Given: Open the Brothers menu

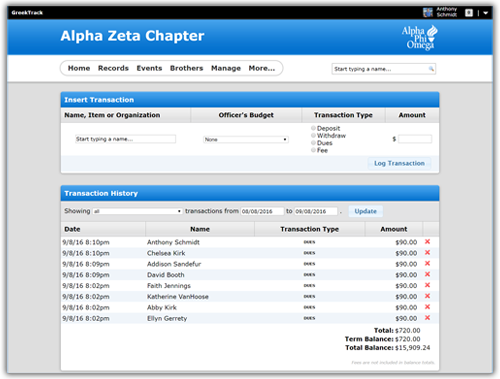Looking at the screenshot, I should pos(187,68).
